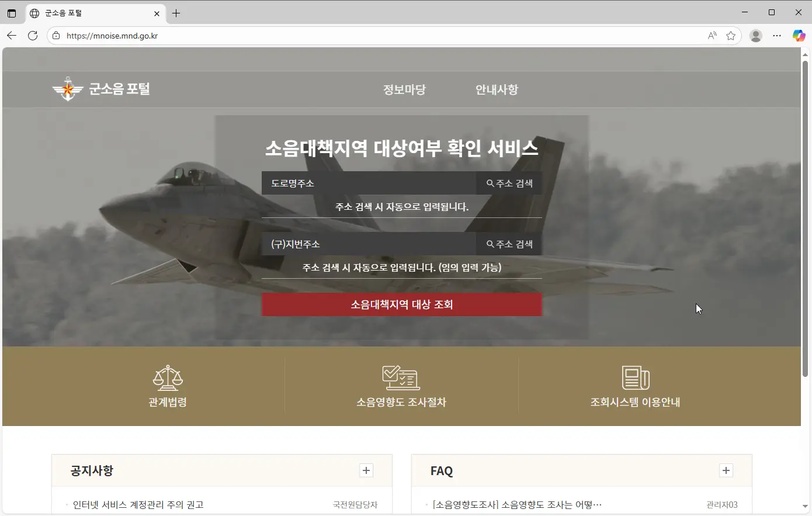Image resolution: width=812 pixels, height=516 pixels.
Task: Click the 군소음 포털 logo emblem
Action: pos(68,89)
